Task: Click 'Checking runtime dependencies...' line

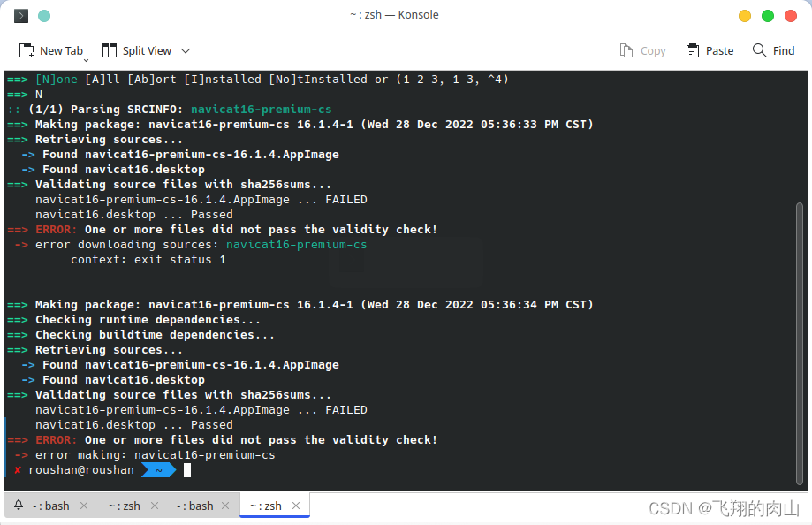Action: tap(148, 320)
